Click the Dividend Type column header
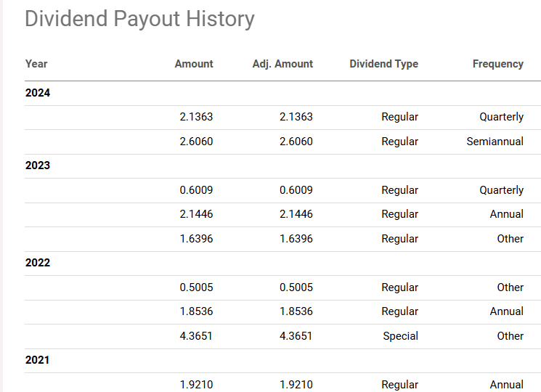The height and width of the screenshot is (392, 541). (x=383, y=64)
